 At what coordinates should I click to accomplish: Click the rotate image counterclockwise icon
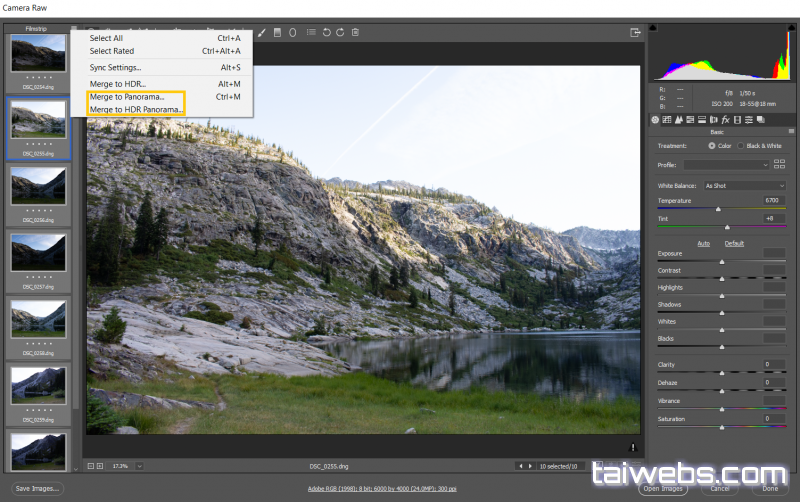click(x=327, y=32)
